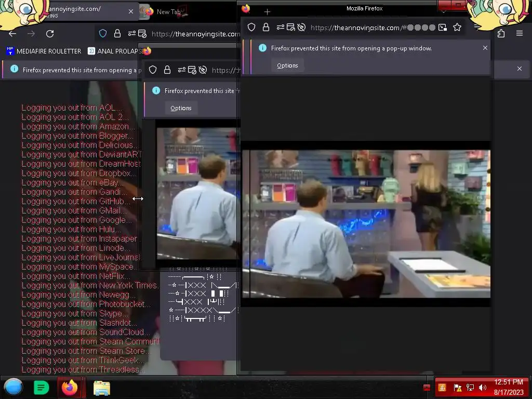Click autoplay-blocked icon in middle popup window
The height and width of the screenshot is (399, 532).
coord(203,70)
